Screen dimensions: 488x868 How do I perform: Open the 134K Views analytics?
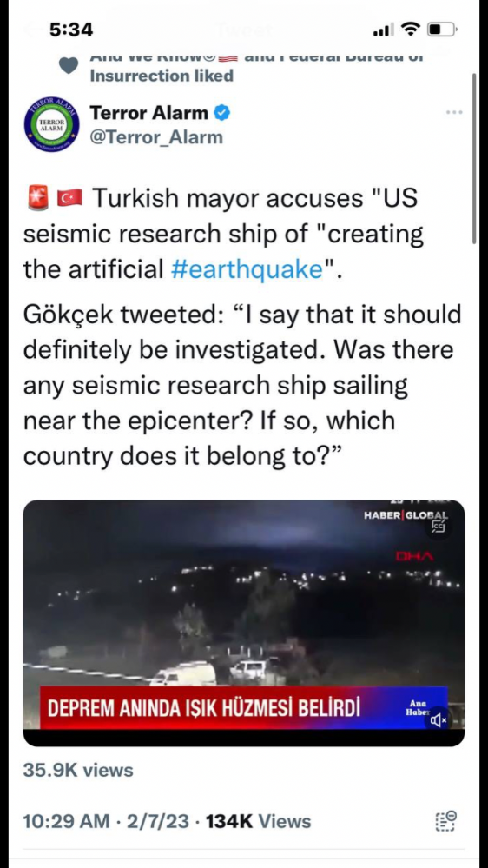[259, 821]
